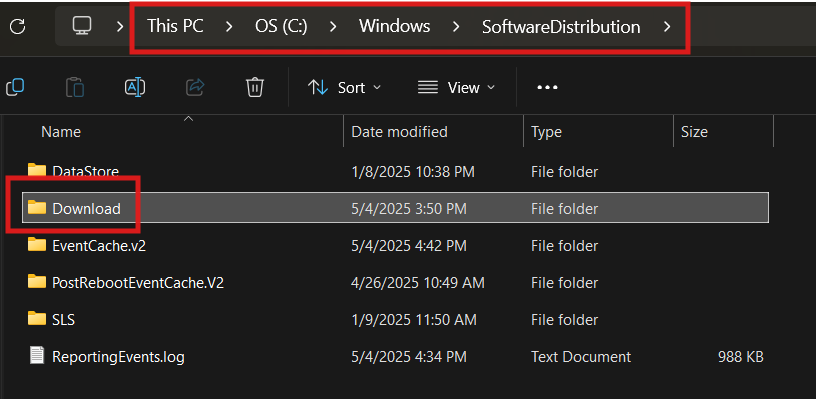Sort by the Name column header

61,132
